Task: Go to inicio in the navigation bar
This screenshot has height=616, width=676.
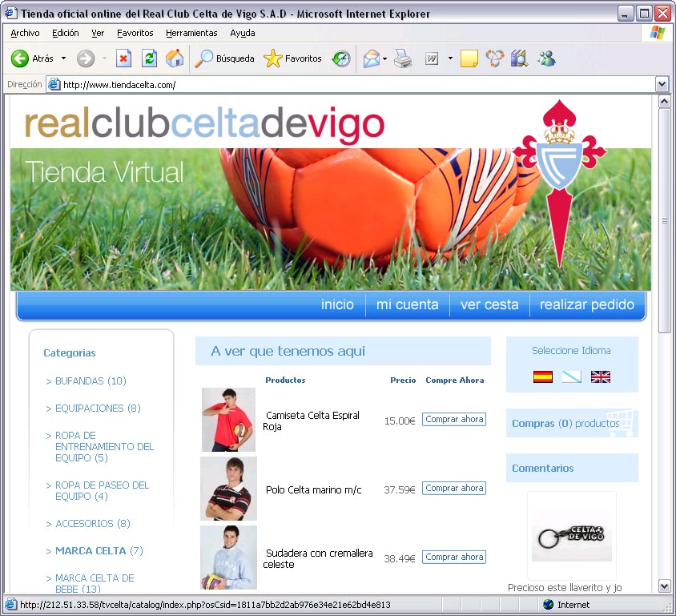Action: 337,304
